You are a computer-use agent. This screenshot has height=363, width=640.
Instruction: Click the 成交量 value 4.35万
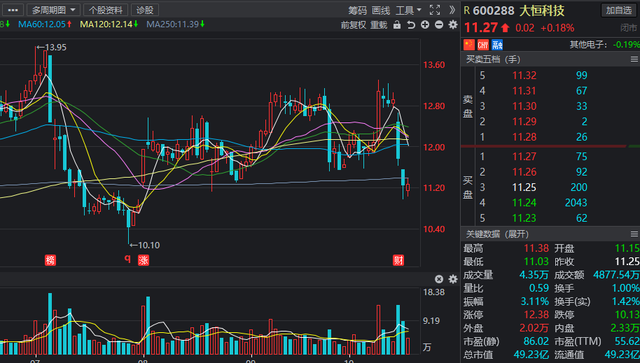pyautogui.click(x=534, y=275)
